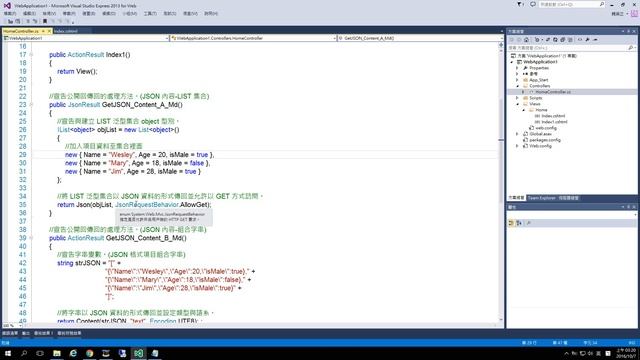The image size is (640, 360).
Task: Open the editor zoom percentage dropdown
Action: [x=20, y=326]
